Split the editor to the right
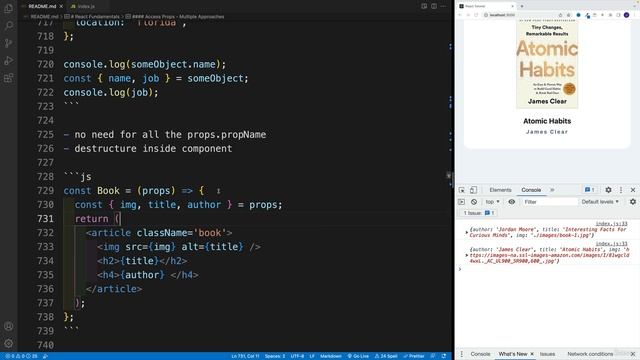 [434, 6]
